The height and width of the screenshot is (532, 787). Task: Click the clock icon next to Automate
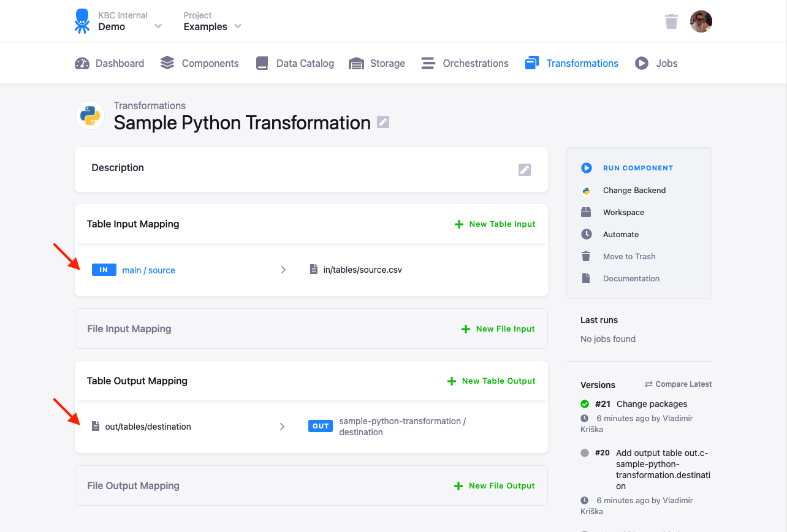click(x=587, y=234)
